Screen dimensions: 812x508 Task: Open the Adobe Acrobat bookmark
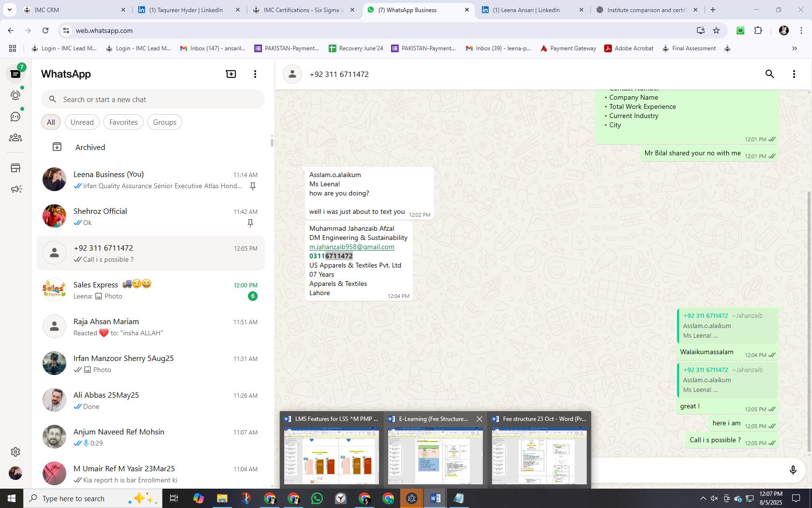click(629, 48)
